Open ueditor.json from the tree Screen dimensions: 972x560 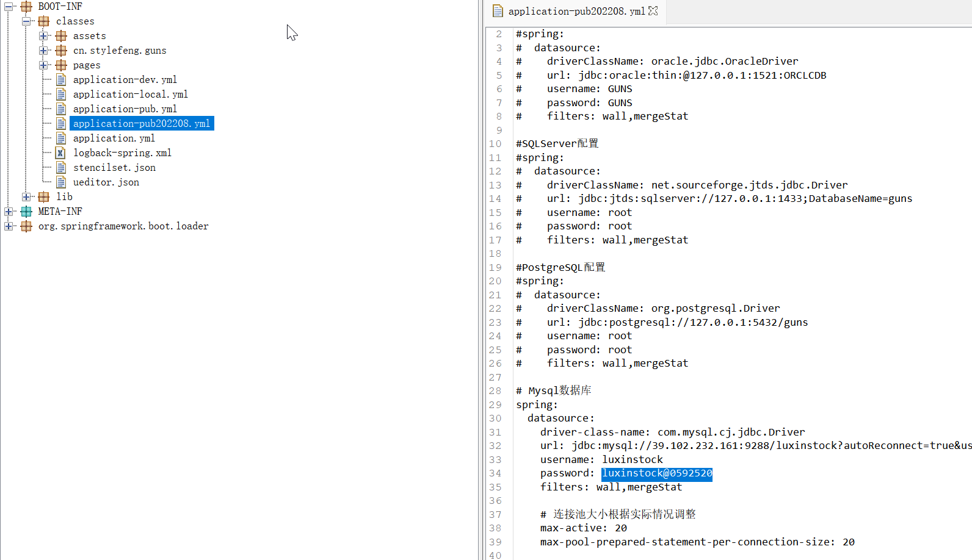coord(106,182)
